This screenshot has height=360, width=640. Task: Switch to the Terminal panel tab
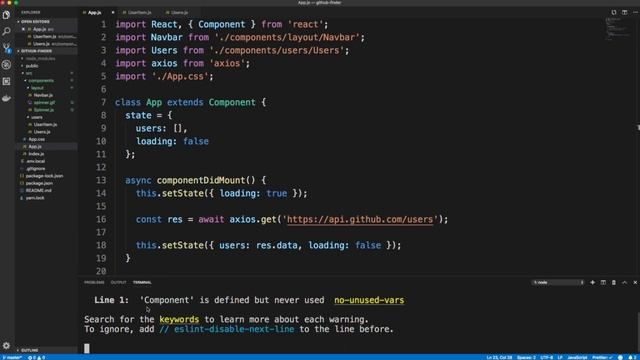pos(142,282)
